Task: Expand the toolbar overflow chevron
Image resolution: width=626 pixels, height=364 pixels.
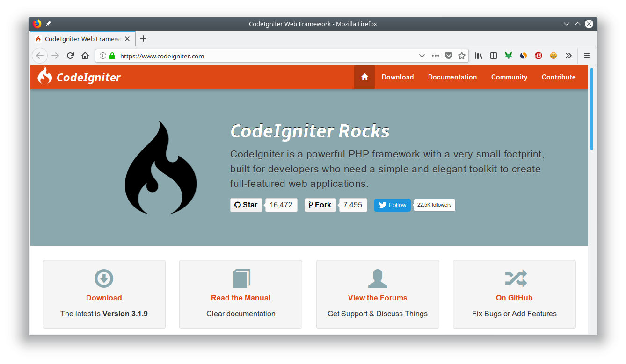Action: (568, 56)
